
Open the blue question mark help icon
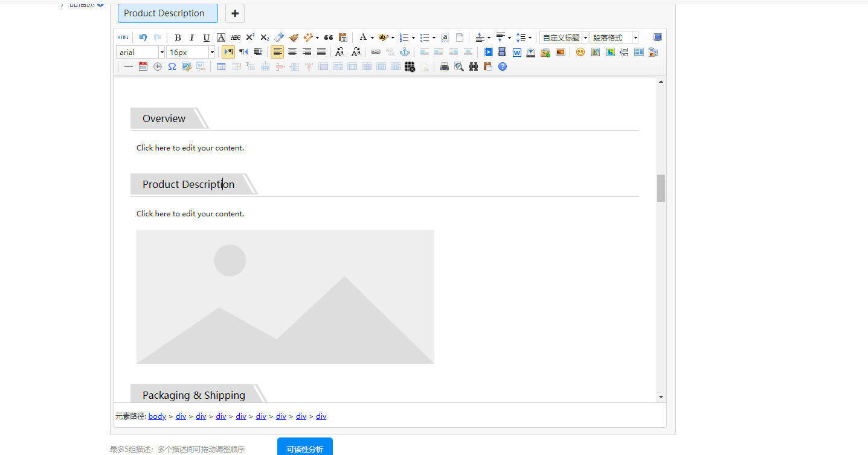tap(503, 66)
